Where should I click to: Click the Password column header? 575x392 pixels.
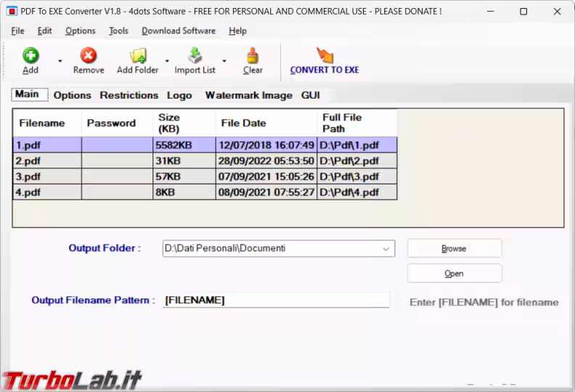click(117, 123)
